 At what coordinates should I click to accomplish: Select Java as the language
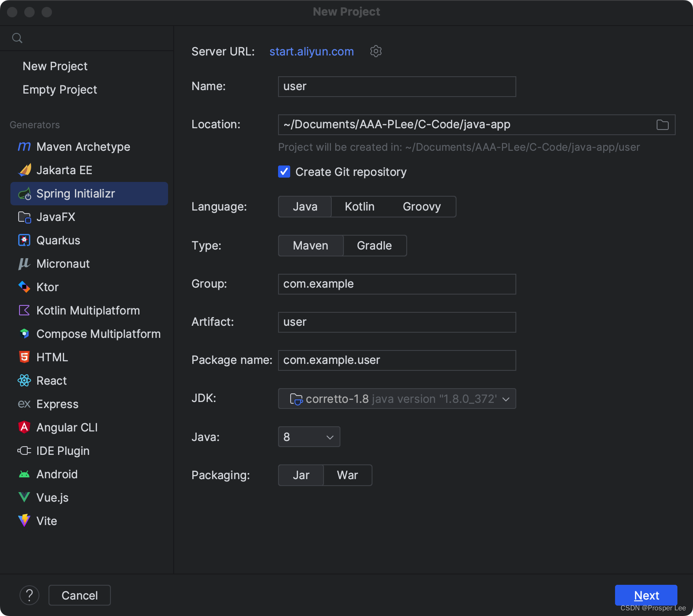pos(305,207)
